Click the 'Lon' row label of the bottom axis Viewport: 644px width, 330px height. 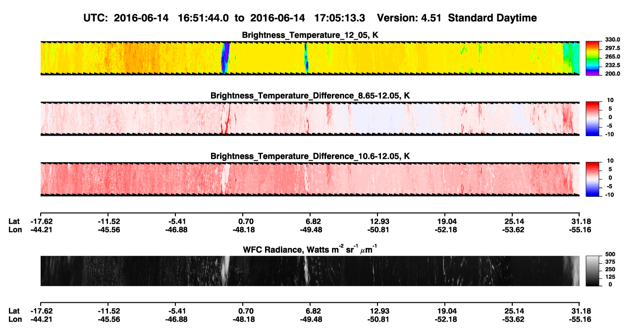pyautogui.click(x=14, y=319)
